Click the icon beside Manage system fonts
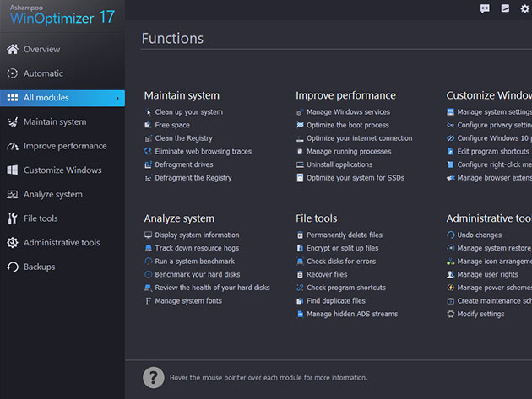 149,301
